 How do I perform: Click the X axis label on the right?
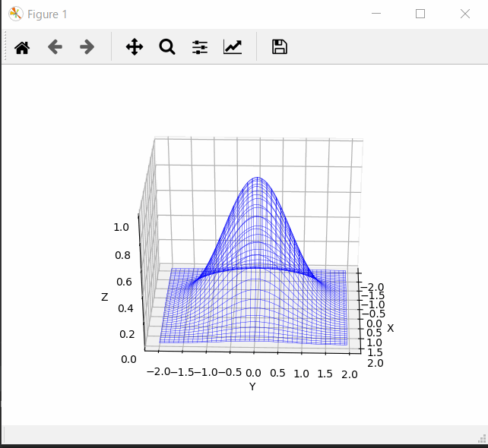coord(390,328)
